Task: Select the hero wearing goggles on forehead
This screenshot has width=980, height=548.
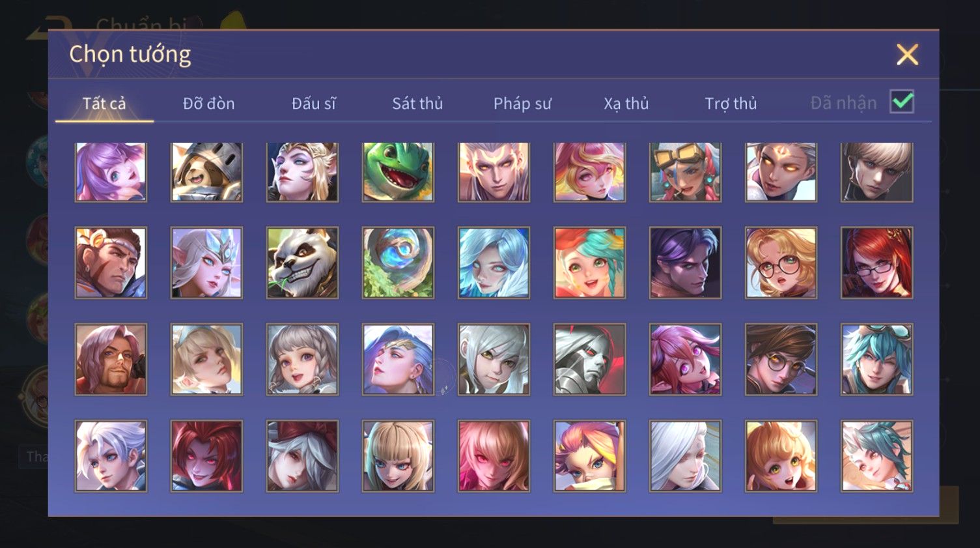Action: pyautogui.click(x=685, y=172)
